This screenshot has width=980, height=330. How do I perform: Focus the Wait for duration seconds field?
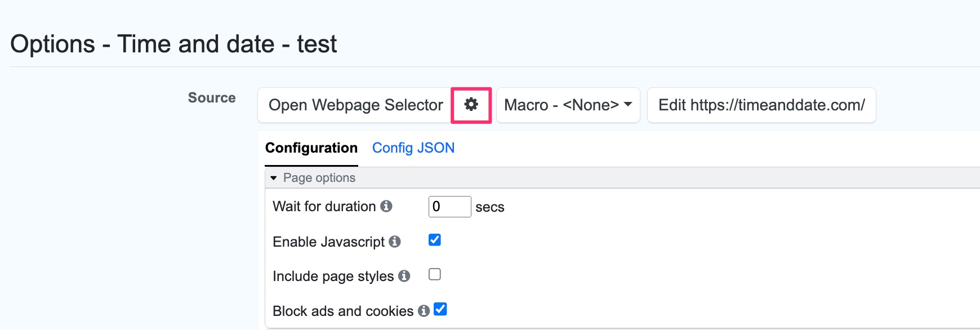pyautogui.click(x=449, y=207)
